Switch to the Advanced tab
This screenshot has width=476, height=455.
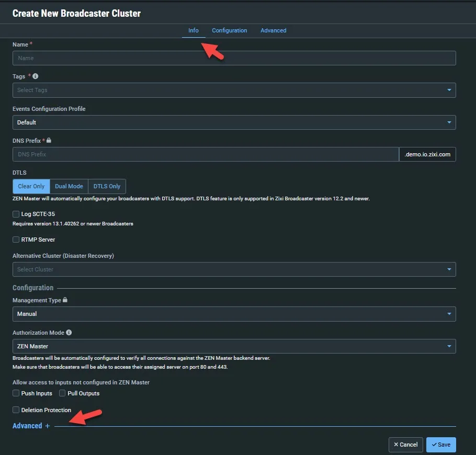[273, 30]
